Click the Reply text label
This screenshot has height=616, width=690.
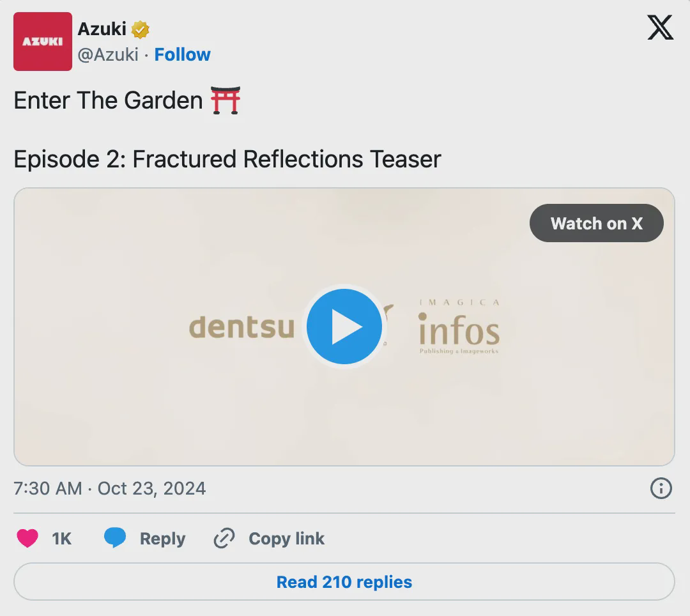(x=162, y=539)
